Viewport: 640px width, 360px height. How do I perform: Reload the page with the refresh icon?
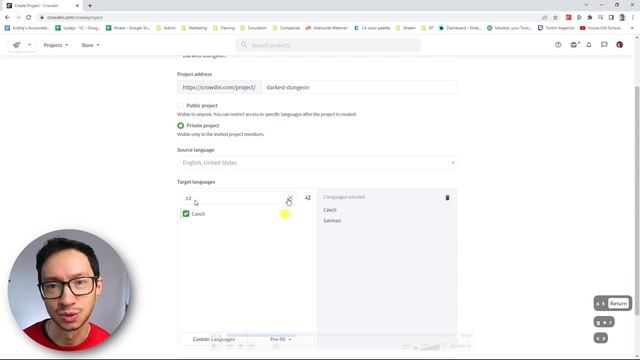click(x=29, y=18)
